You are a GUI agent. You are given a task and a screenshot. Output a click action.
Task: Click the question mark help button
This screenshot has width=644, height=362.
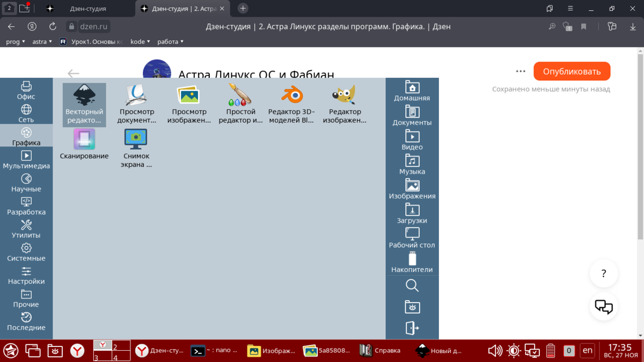604,274
